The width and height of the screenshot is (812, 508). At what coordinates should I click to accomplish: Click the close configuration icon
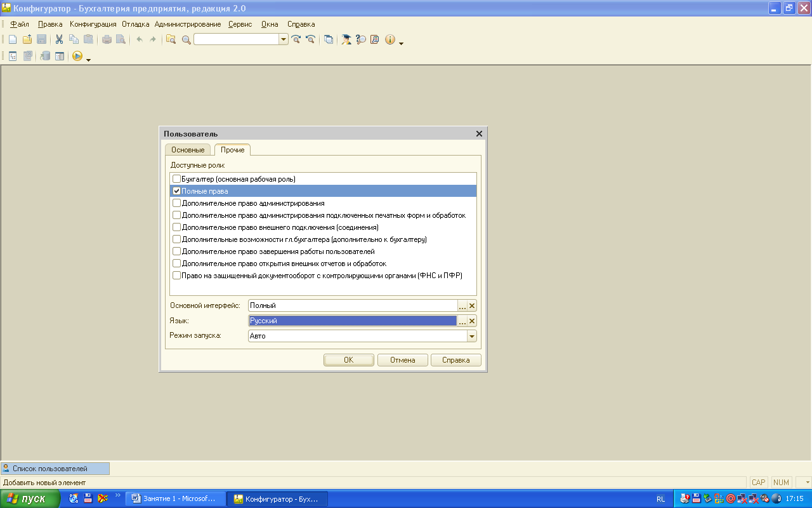tap(28, 56)
